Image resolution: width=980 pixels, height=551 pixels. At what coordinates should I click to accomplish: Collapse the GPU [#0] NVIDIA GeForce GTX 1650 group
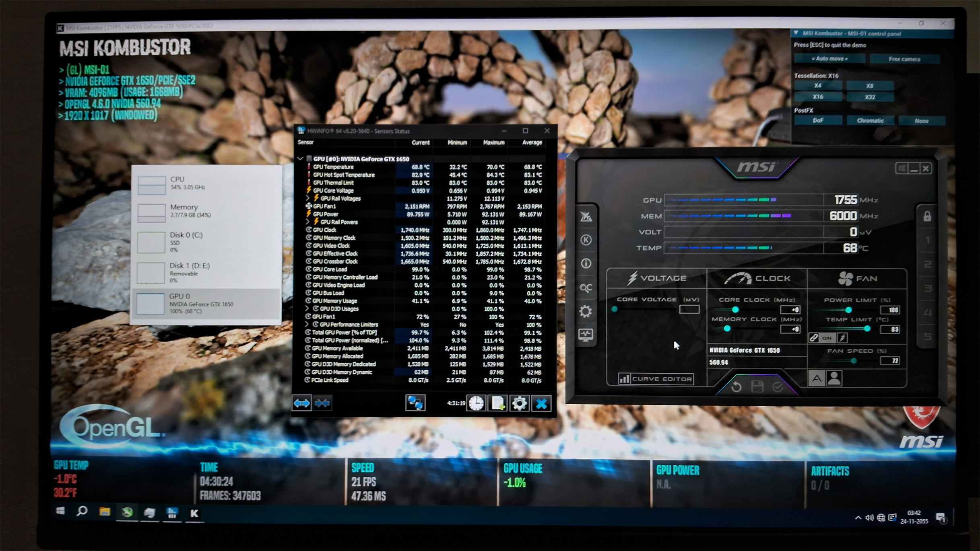[x=300, y=159]
